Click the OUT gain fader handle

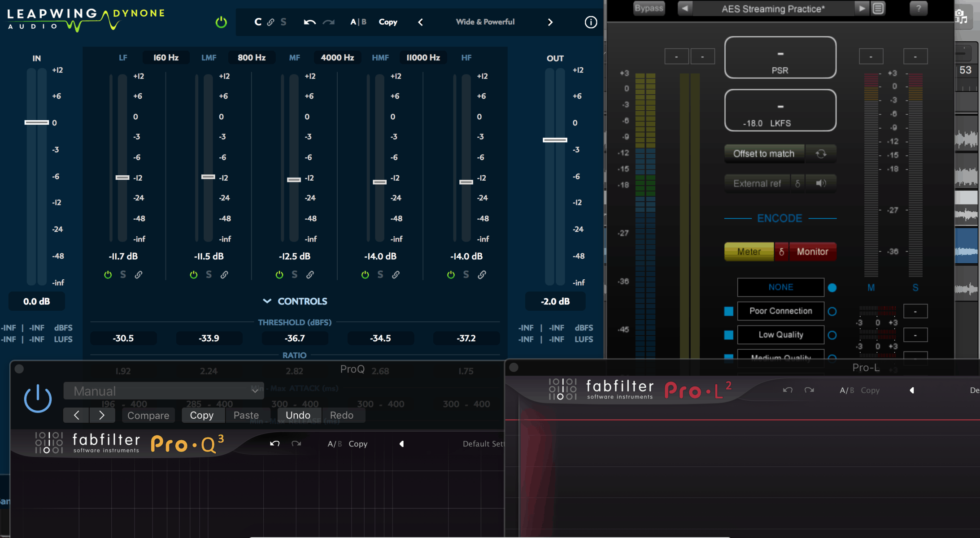click(x=555, y=140)
